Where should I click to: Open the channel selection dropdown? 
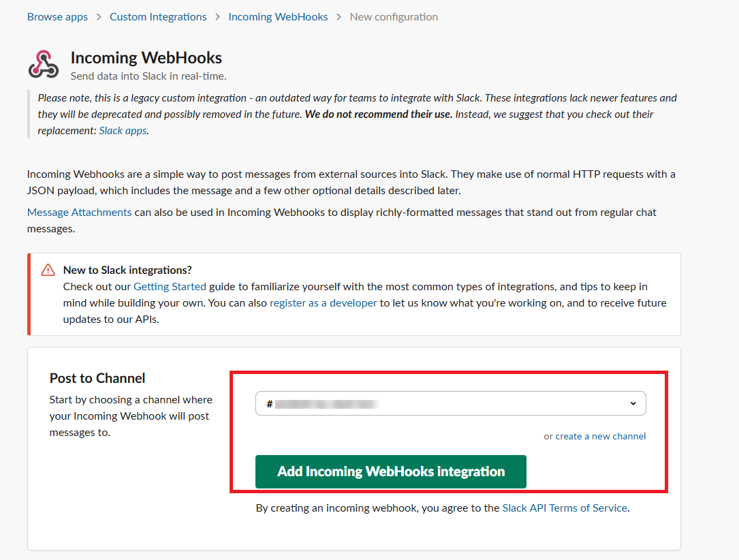point(451,403)
